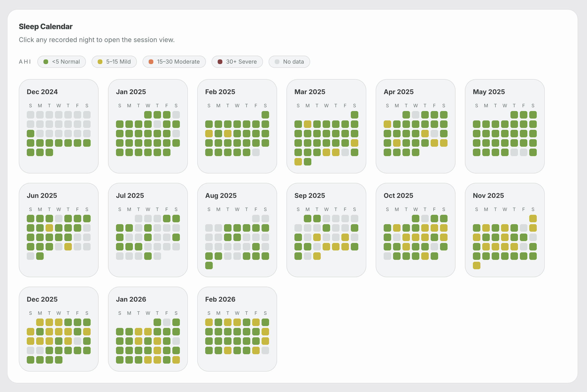The height and width of the screenshot is (392, 587).
Task: Click the yellow night starting Feb 2026
Action: tap(209, 322)
